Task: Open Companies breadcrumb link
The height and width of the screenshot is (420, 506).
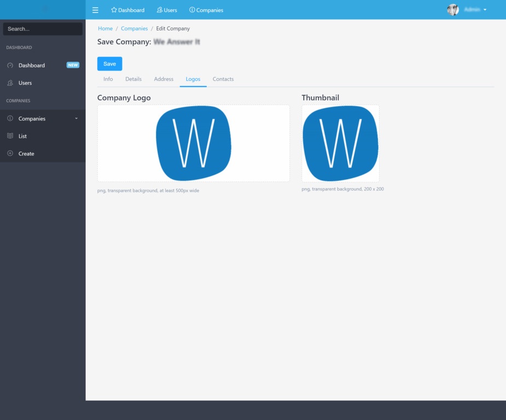Action: (x=134, y=28)
